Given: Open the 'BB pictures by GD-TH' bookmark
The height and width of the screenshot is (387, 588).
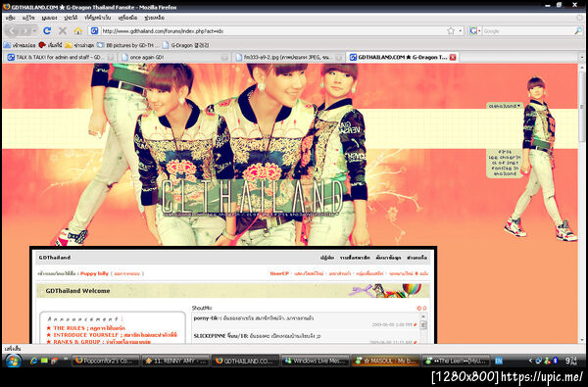Looking at the screenshot, I should click(x=127, y=45).
